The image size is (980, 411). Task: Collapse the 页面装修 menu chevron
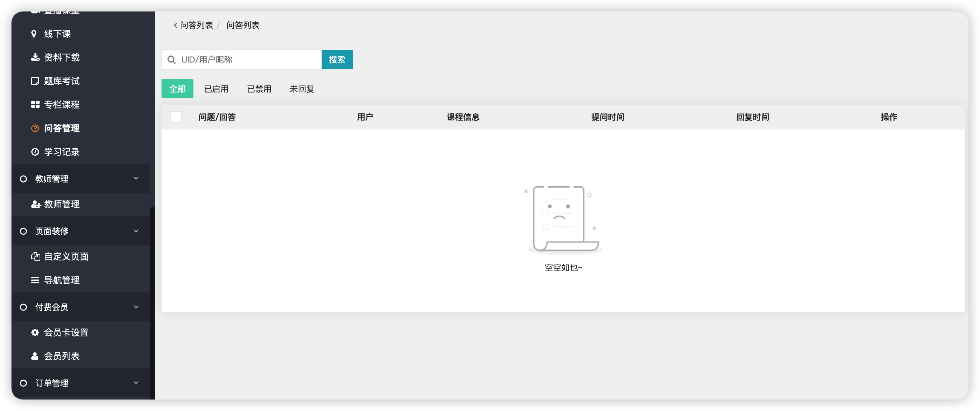[x=136, y=231]
